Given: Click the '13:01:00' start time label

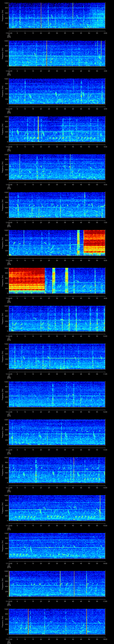Looking at the screenshot, I should (x=9, y=33).
